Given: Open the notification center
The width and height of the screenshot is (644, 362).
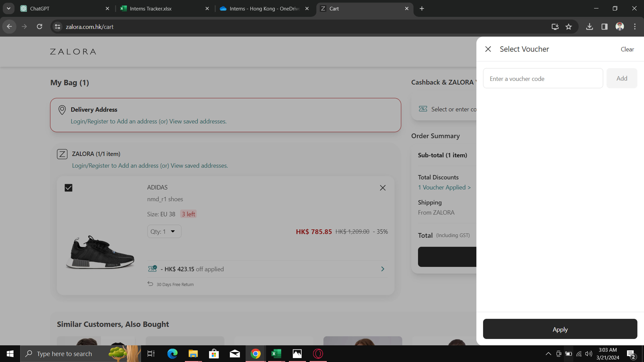Looking at the screenshot, I should pos(631,353).
